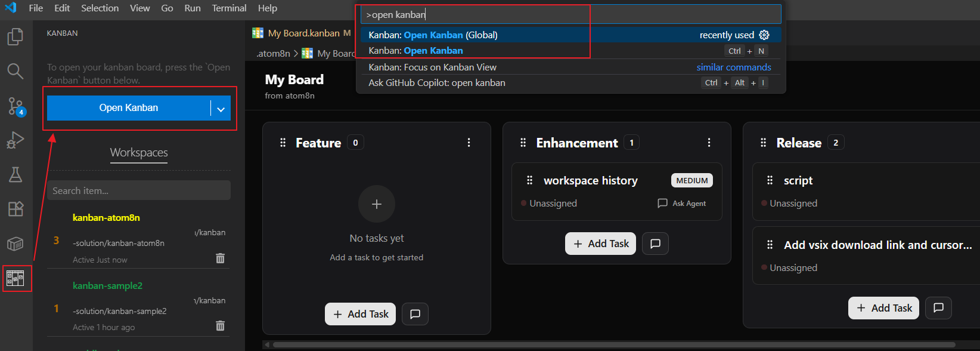Select Kanban: Open Kanban command with Ctrl+N
This screenshot has height=351, width=980.
coord(571,51)
